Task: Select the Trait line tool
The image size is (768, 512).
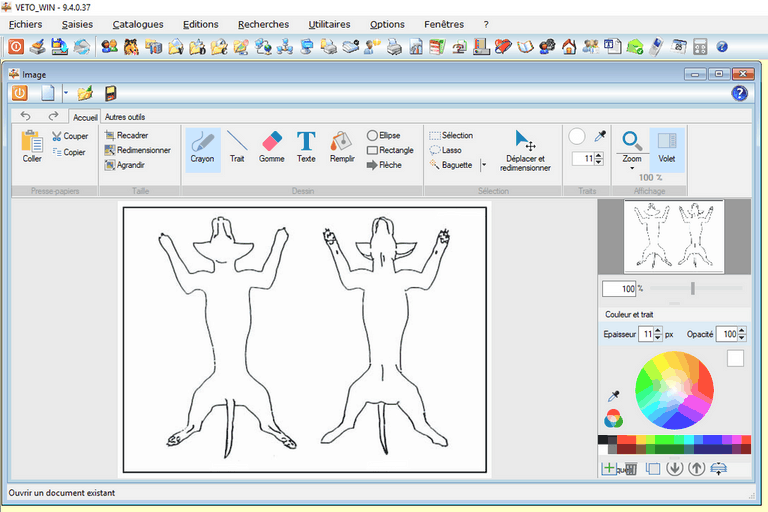Action: [x=237, y=148]
